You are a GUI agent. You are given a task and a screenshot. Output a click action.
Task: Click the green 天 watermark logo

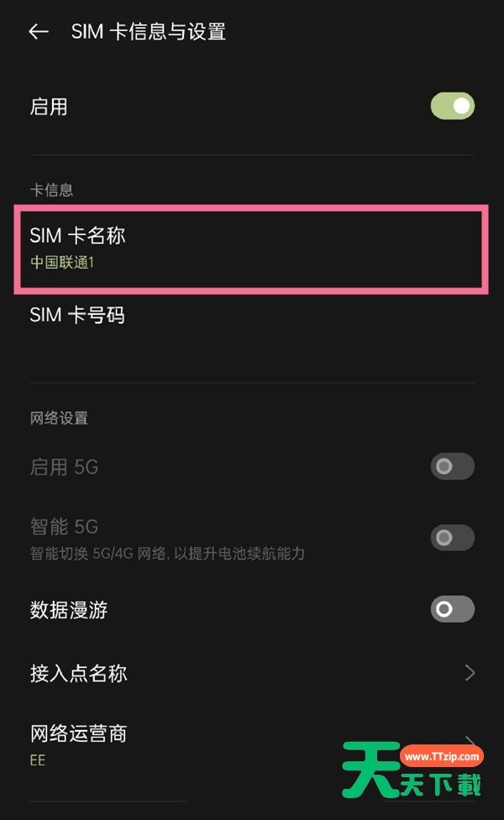[369, 769]
